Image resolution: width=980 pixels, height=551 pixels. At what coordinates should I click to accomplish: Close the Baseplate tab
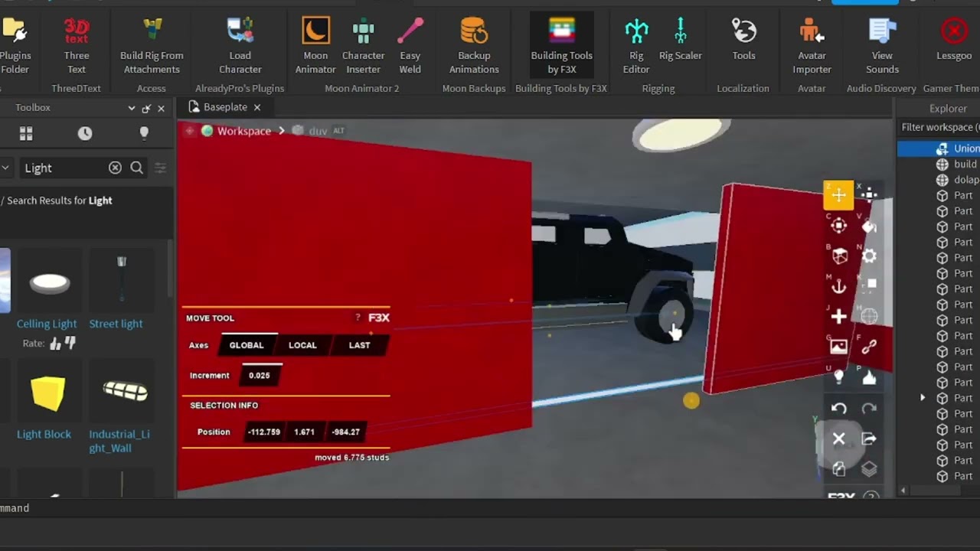pos(257,107)
